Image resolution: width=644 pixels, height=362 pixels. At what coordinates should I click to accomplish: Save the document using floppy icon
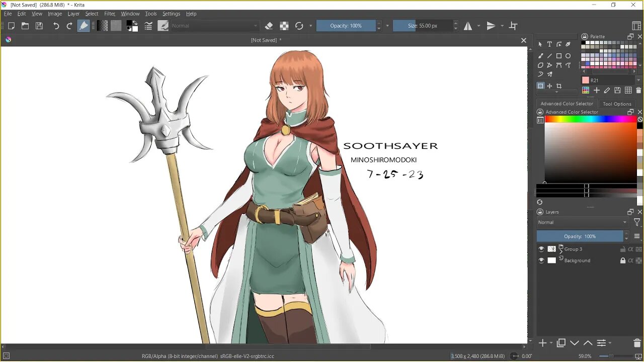39,26
